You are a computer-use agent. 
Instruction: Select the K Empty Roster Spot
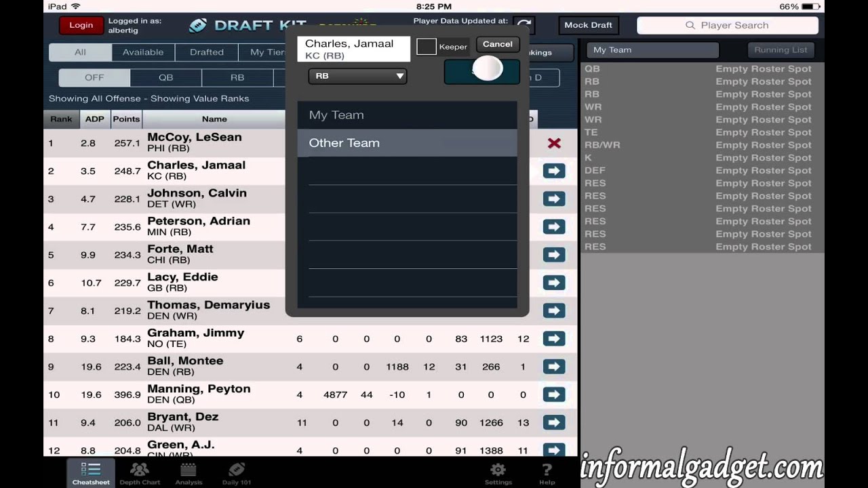point(702,158)
